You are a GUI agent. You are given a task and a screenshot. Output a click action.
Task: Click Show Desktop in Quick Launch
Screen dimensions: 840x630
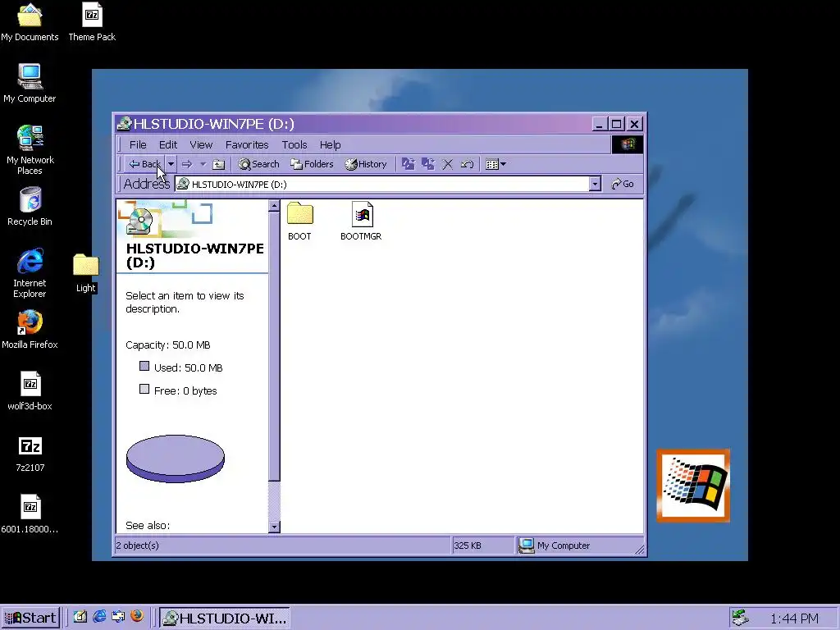(x=80, y=617)
